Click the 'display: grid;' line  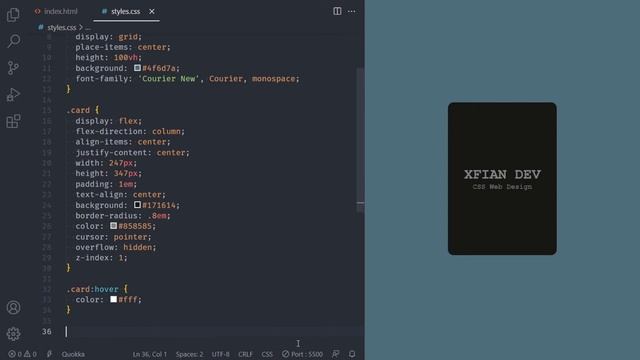point(109,37)
